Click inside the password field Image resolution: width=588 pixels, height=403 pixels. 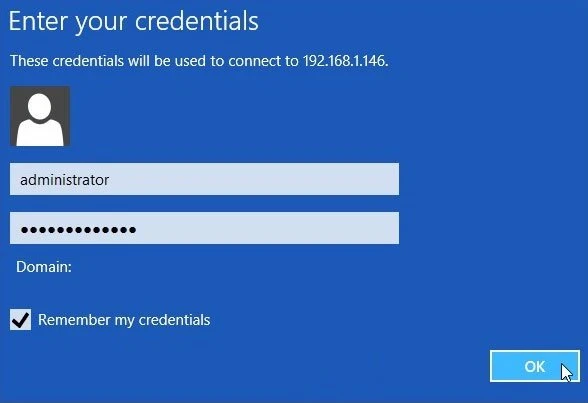point(204,228)
